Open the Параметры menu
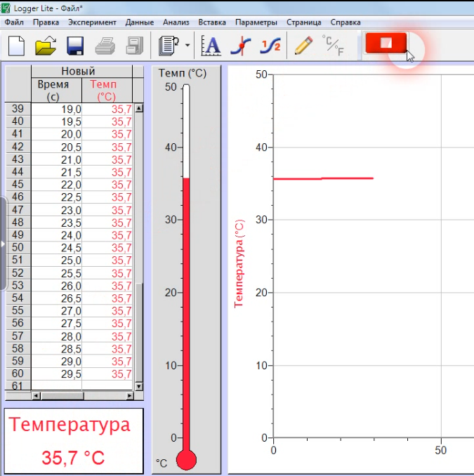 [x=256, y=22]
